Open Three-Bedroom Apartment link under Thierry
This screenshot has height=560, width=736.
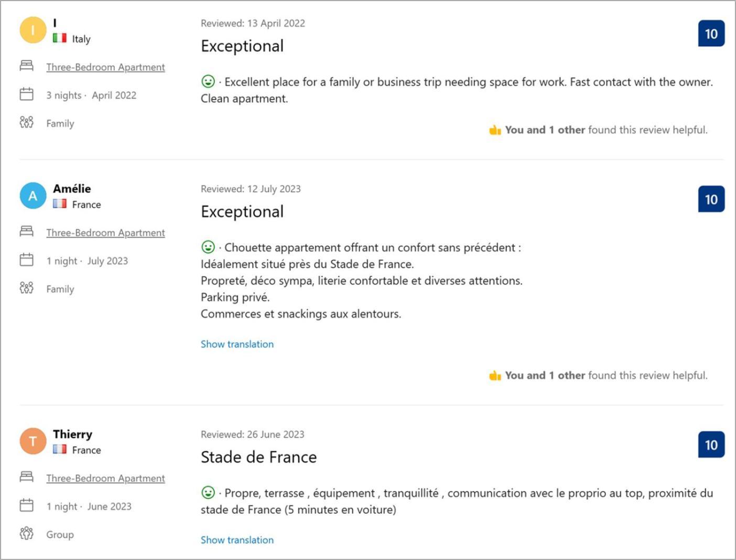[x=105, y=478]
